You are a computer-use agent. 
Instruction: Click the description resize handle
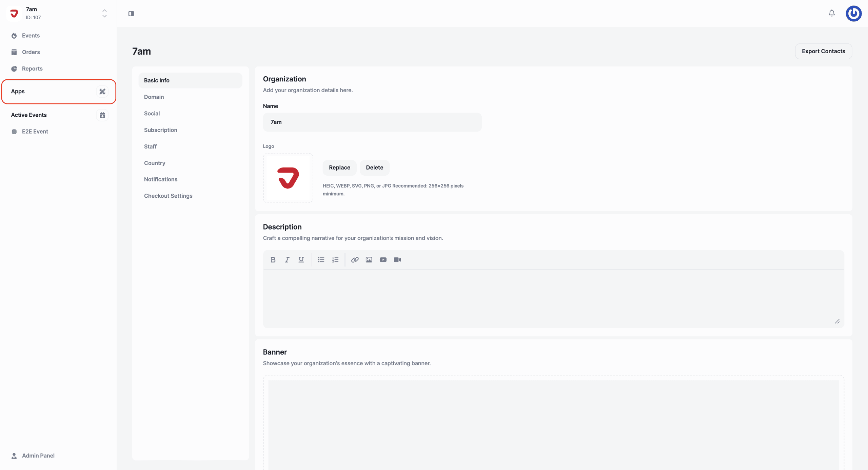[x=837, y=321]
